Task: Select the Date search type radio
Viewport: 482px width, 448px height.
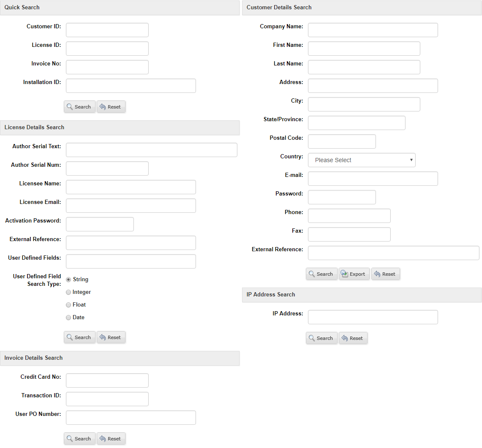Action: (68, 318)
